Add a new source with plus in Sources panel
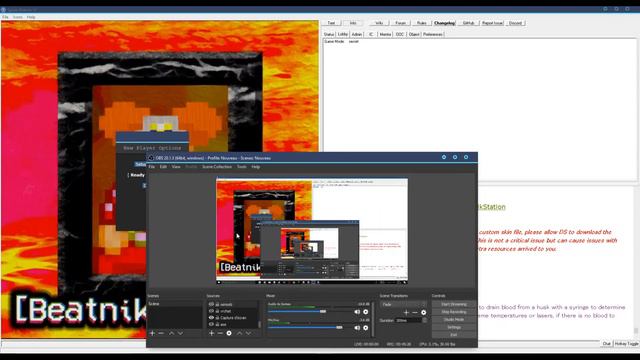The image size is (640, 360). coord(211,333)
